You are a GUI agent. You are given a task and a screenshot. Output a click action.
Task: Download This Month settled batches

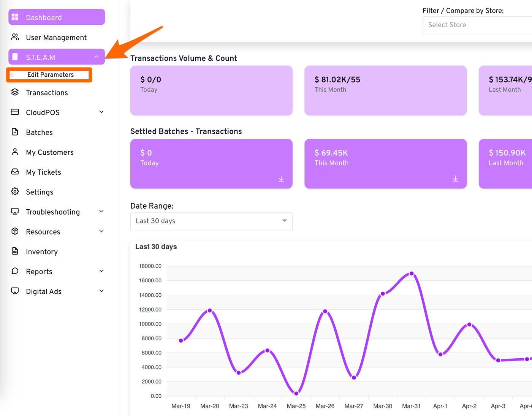click(x=455, y=179)
